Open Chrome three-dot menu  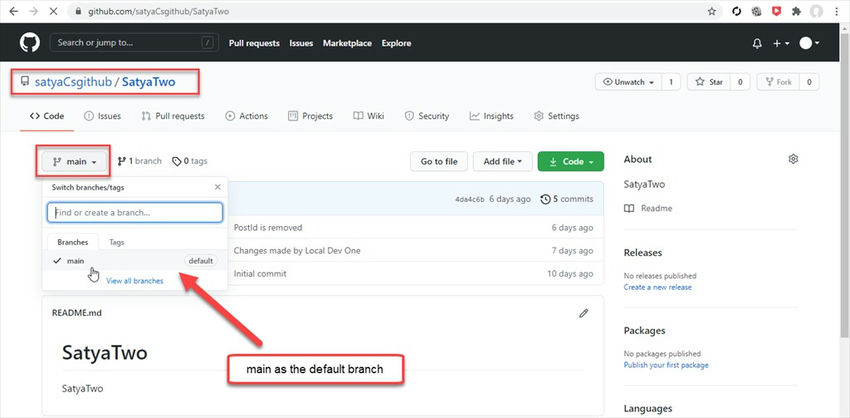click(x=838, y=11)
